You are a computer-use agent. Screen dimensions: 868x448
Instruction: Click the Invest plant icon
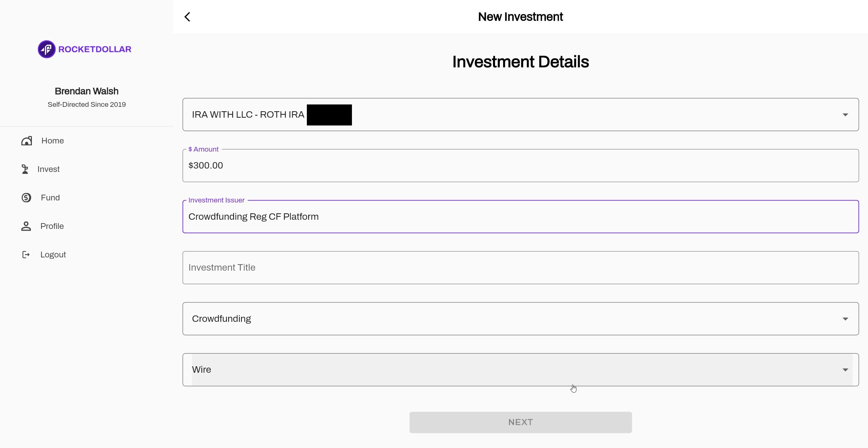25,169
